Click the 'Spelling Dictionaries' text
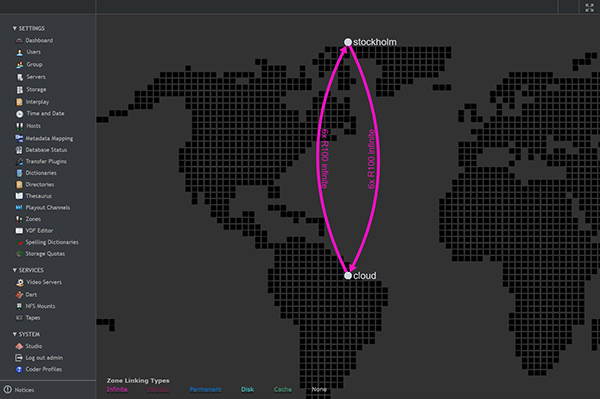The width and height of the screenshot is (600, 399). coord(52,242)
